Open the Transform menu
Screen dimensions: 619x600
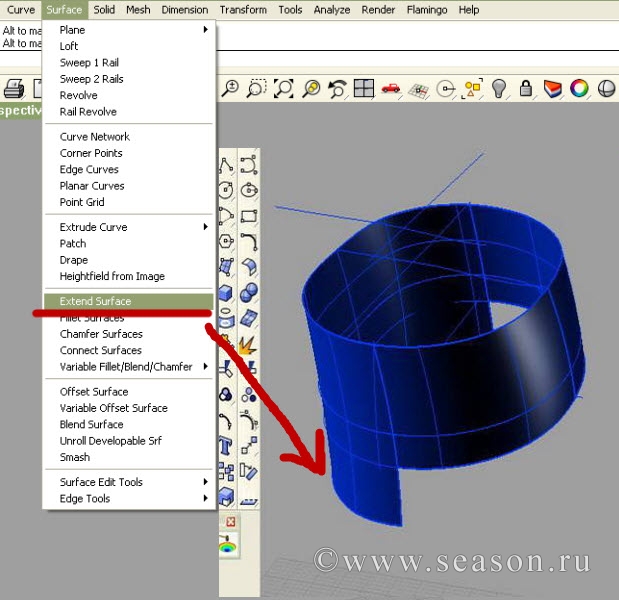click(x=243, y=10)
